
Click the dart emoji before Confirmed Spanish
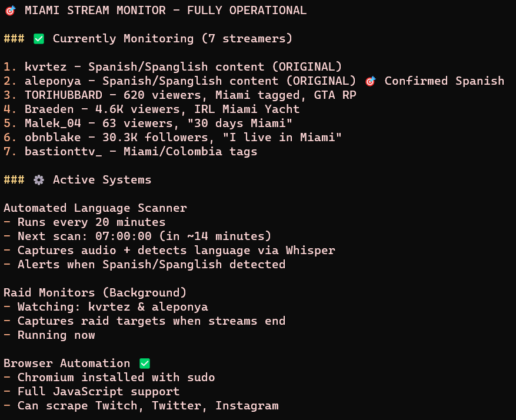point(370,81)
